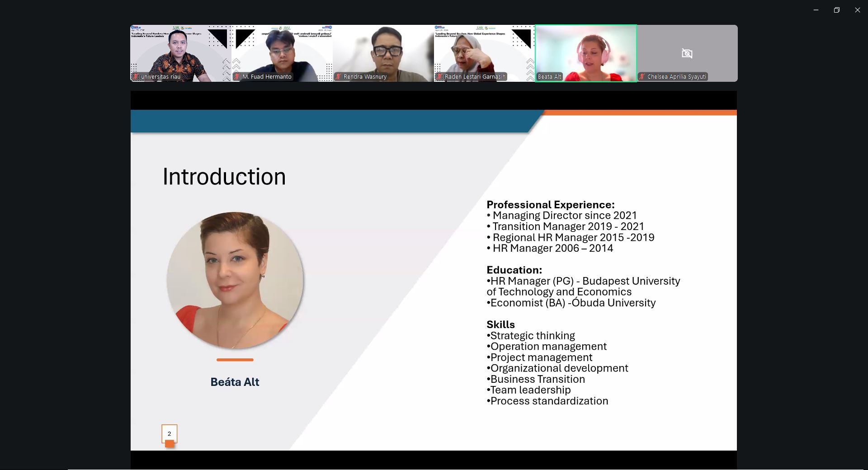The height and width of the screenshot is (470, 868).
Task: Click the Professional Experience heading on slide
Action: tap(551, 205)
